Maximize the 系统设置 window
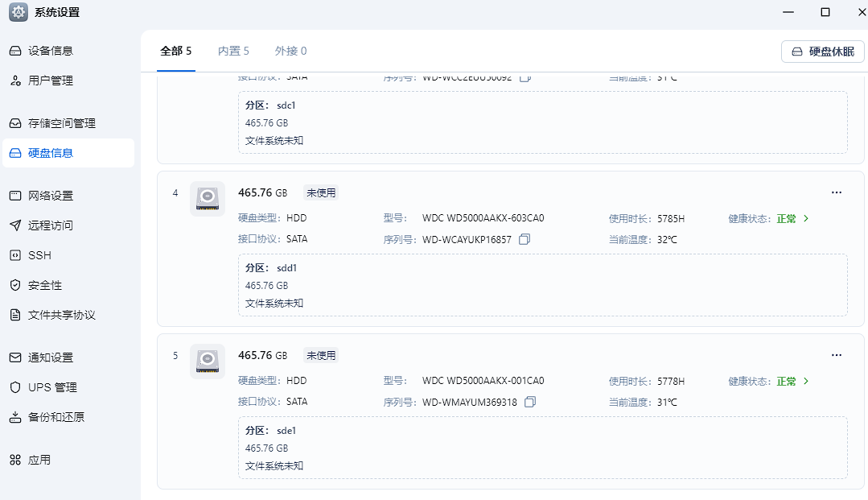This screenshot has width=868, height=500. click(825, 11)
